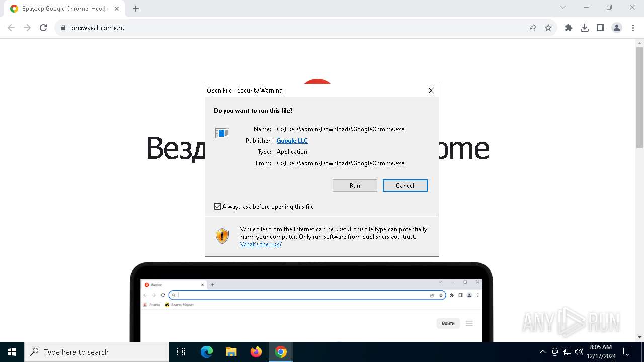Open the Extensions puzzle icon
Image resolution: width=644 pixels, height=362 pixels.
[x=569, y=28]
